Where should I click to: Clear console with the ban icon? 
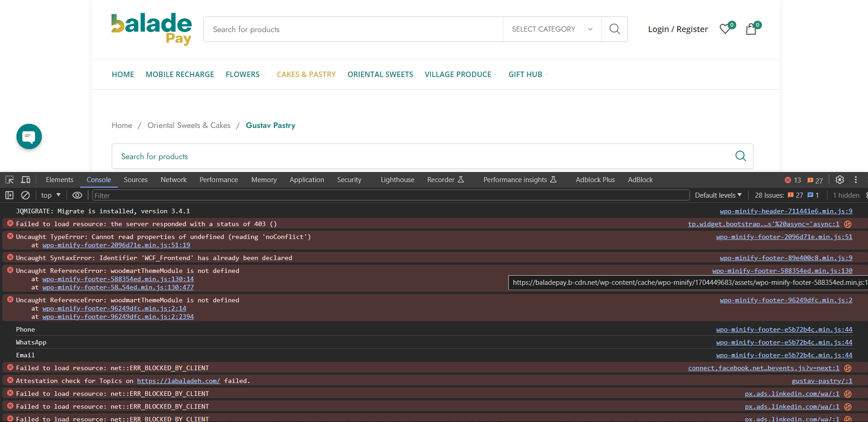[26, 195]
